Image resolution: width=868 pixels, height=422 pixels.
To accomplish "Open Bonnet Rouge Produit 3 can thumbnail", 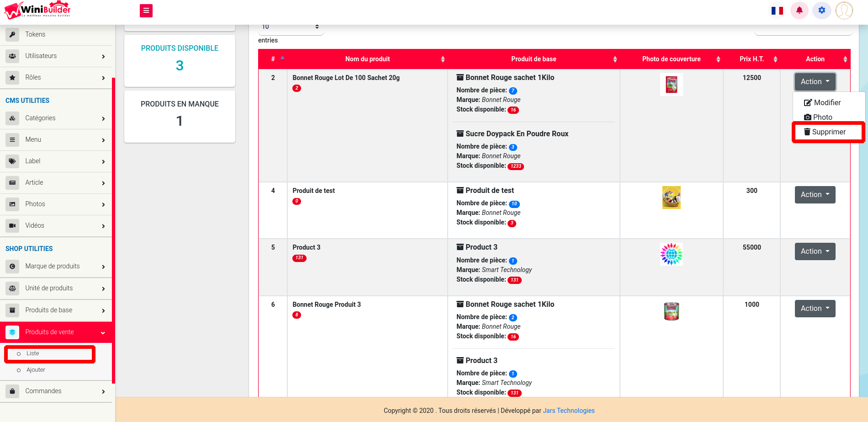I will click(672, 311).
